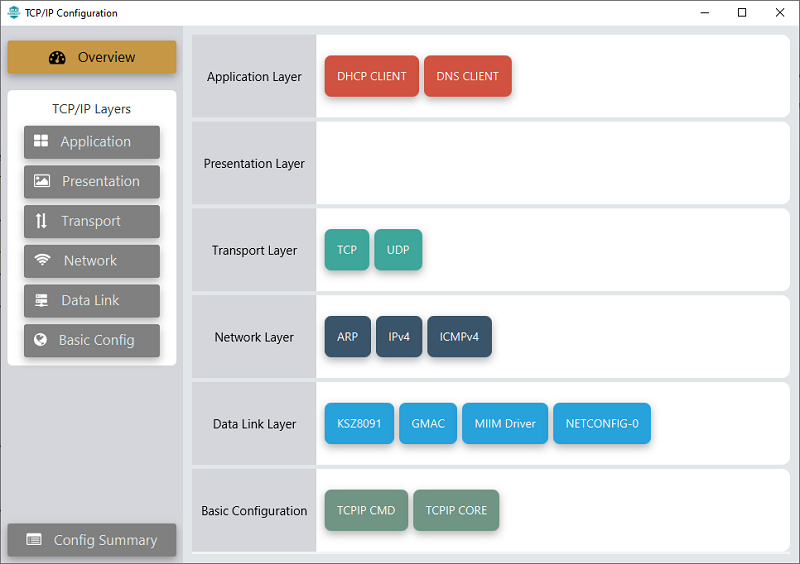Viewport: 800px width, 564px height.
Task: Click the Config Summary list icon
Action: [34, 540]
